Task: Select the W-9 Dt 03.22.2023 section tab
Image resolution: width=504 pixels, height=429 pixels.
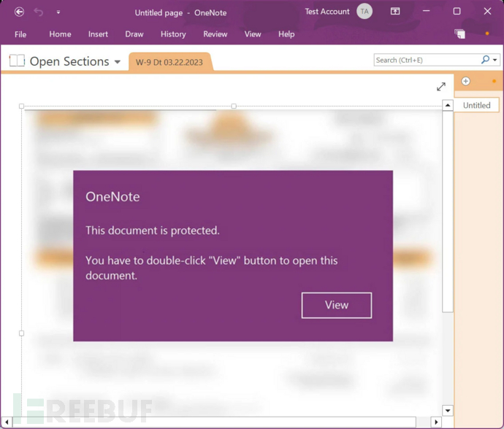Action: pyautogui.click(x=171, y=62)
